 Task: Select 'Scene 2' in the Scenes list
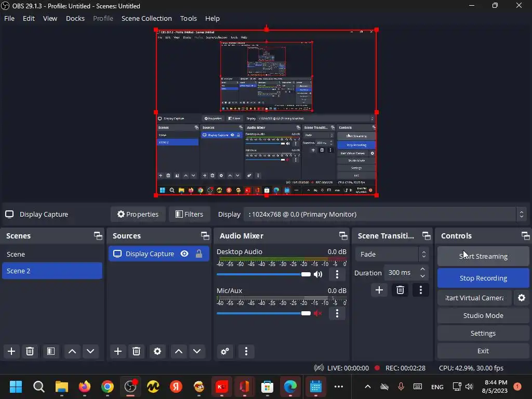click(x=52, y=271)
